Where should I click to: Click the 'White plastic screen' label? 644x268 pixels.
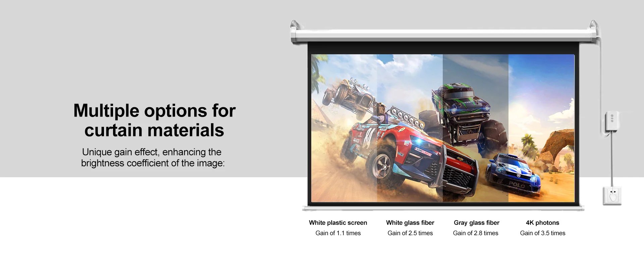[338, 223]
